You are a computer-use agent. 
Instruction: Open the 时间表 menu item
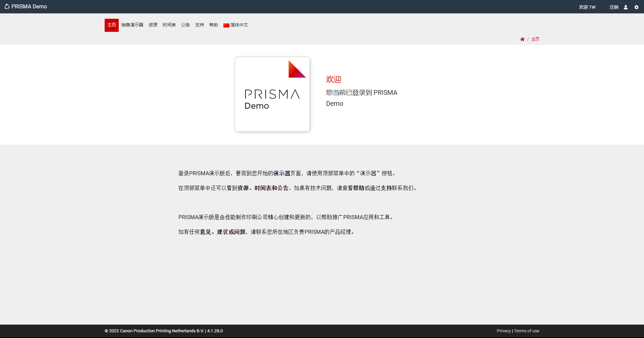coord(169,25)
